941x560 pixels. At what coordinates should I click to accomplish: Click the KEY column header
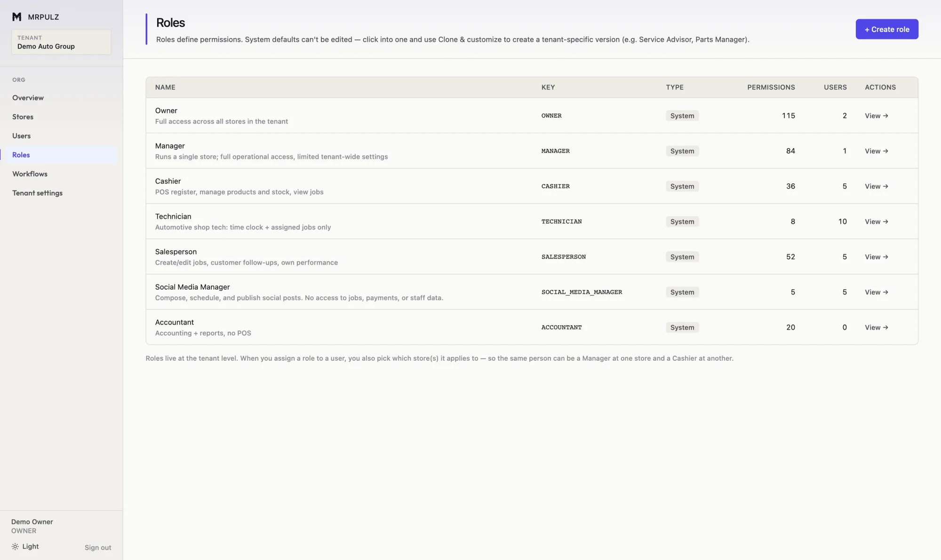pos(548,87)
